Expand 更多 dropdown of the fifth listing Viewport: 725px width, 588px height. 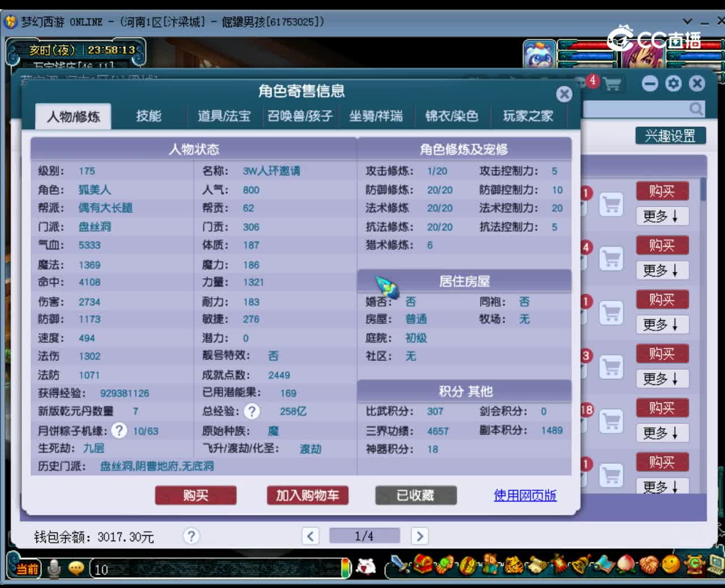pos(661,433)
